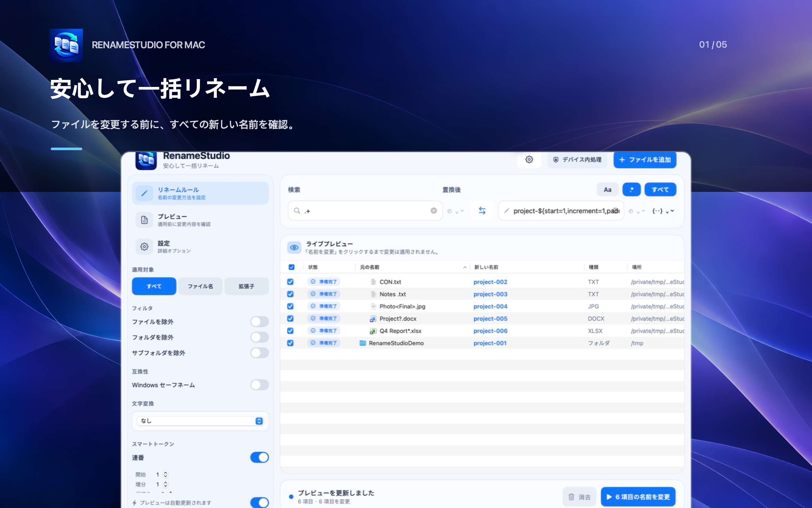Viewport: 812px width, 508px height.
Task: Open settings gear in the top toolbar
Action: click(529, 159)
